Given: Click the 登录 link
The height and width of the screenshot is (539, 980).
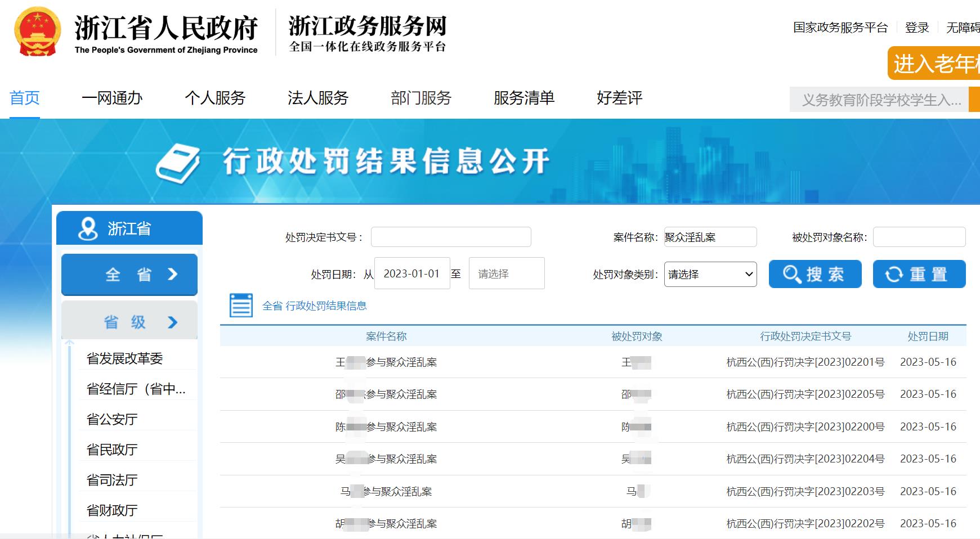Looking at the screenshot, I should click(916, 28).
